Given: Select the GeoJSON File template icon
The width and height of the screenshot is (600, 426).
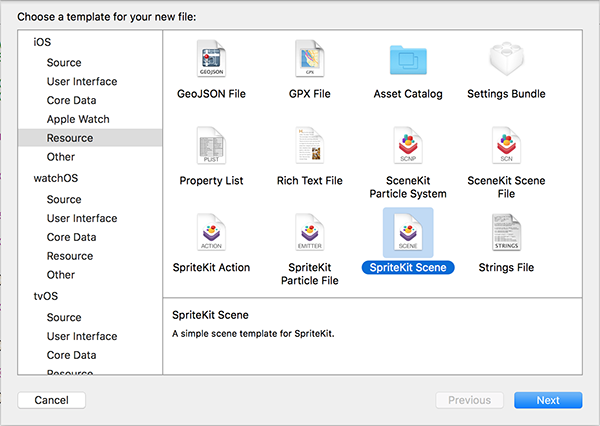Looking at the screenshot, I should 211,59.
